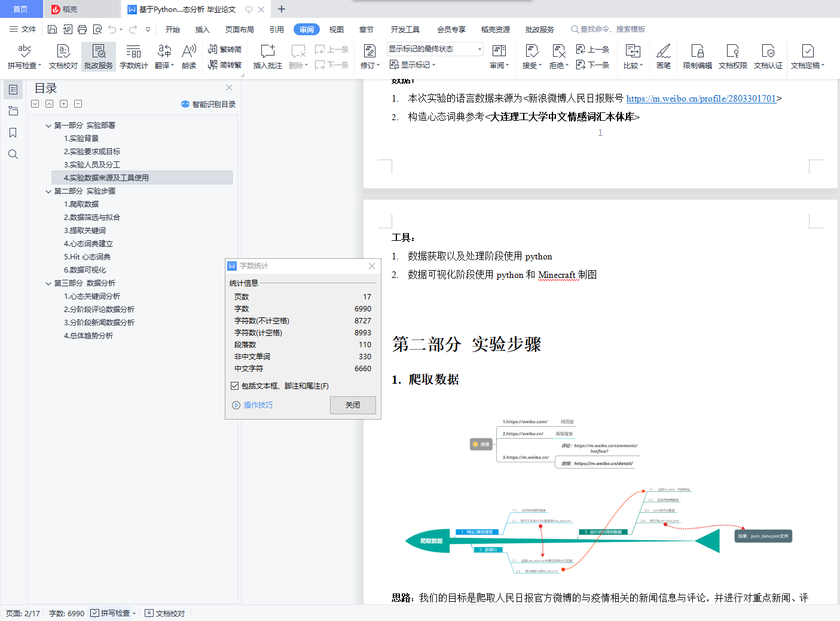Open the bookmark pane from left sidebar

tap(13, 133)
